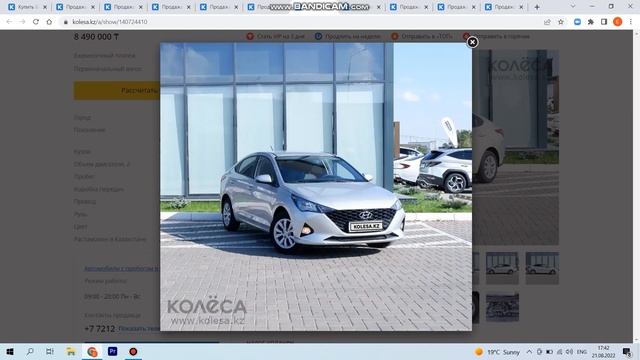Open Task View from taskbar

[x=50, y=351]
